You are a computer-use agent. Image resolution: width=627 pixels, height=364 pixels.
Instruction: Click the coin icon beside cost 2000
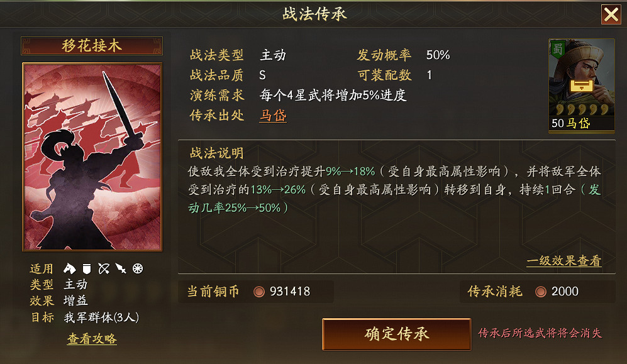[x=541, y=292]
